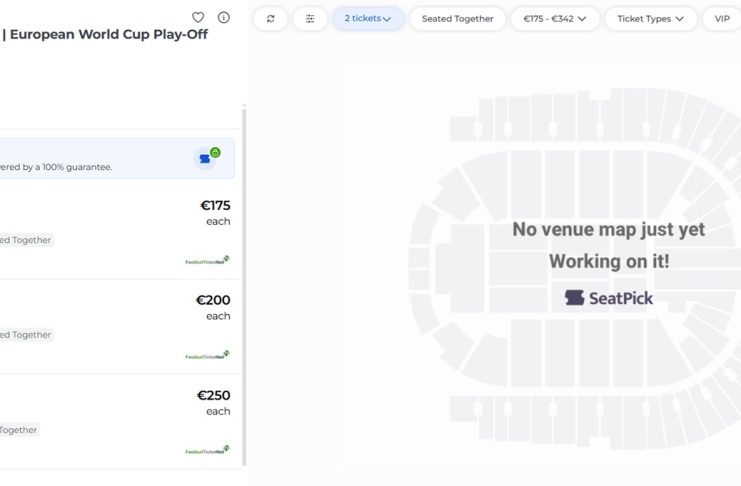Click the refresh filters icon
Viewport: 741px width, 486px height.
[270, 19]
